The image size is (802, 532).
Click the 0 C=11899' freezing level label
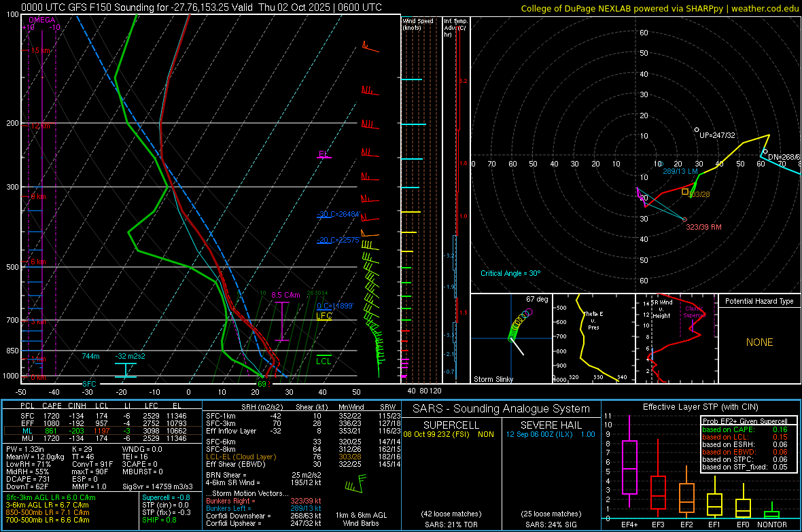(335, 306)
